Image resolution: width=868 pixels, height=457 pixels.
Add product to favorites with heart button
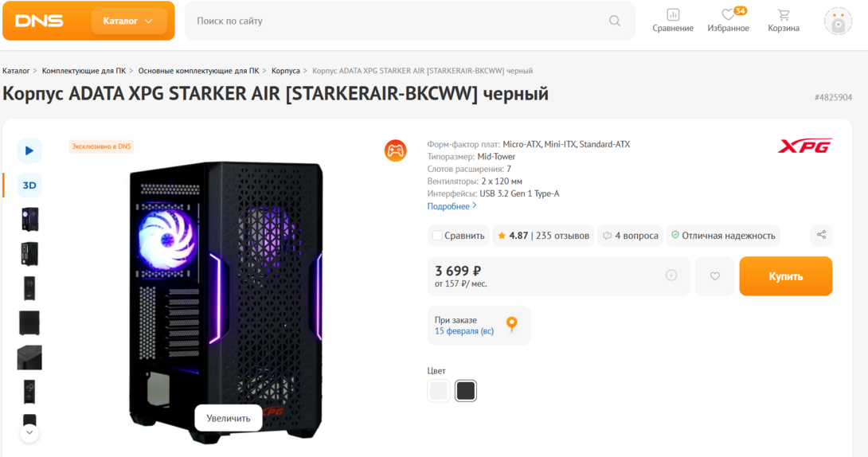(714, 276)
